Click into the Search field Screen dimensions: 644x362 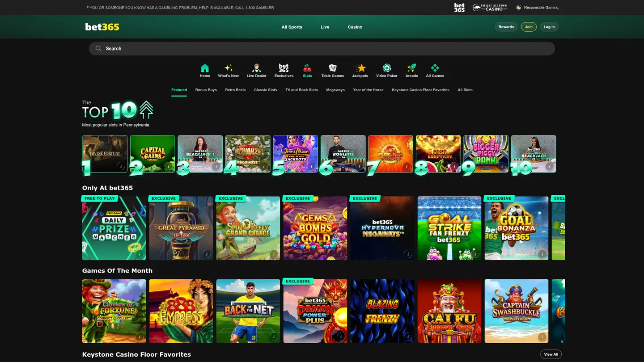[322, 48]
